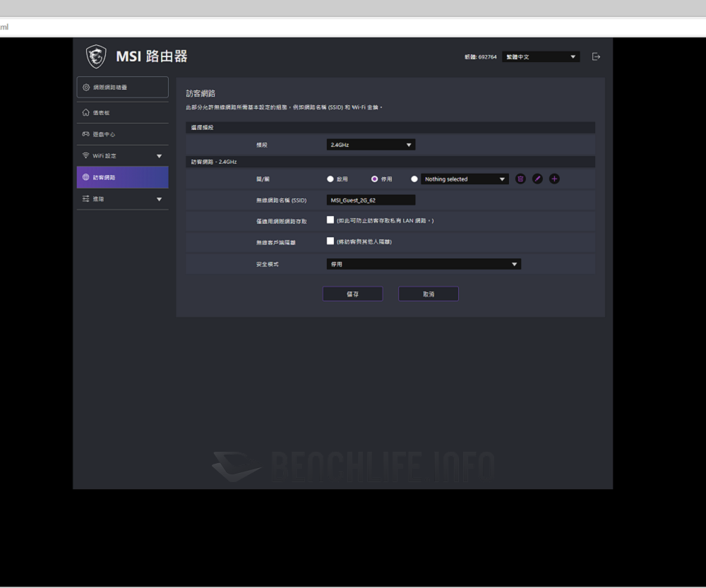Click the MSI shield logo
The image size is (706, 588).
[96, 55]
